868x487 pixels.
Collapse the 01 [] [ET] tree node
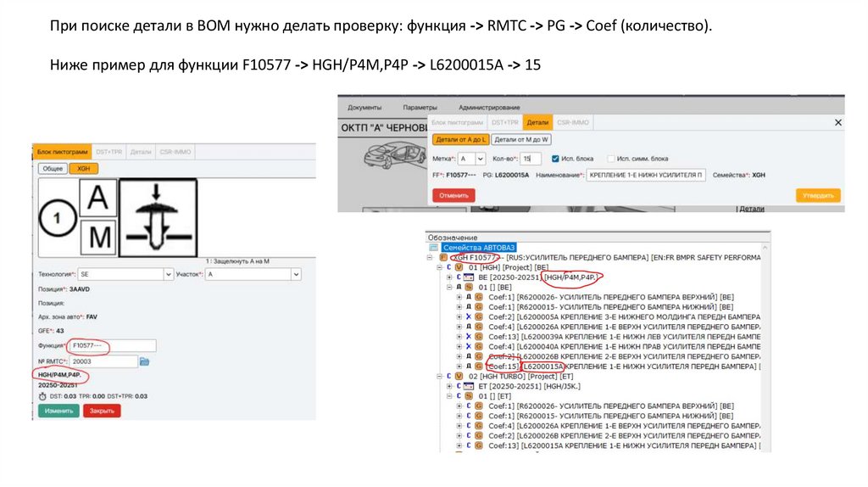pos(449,396)
